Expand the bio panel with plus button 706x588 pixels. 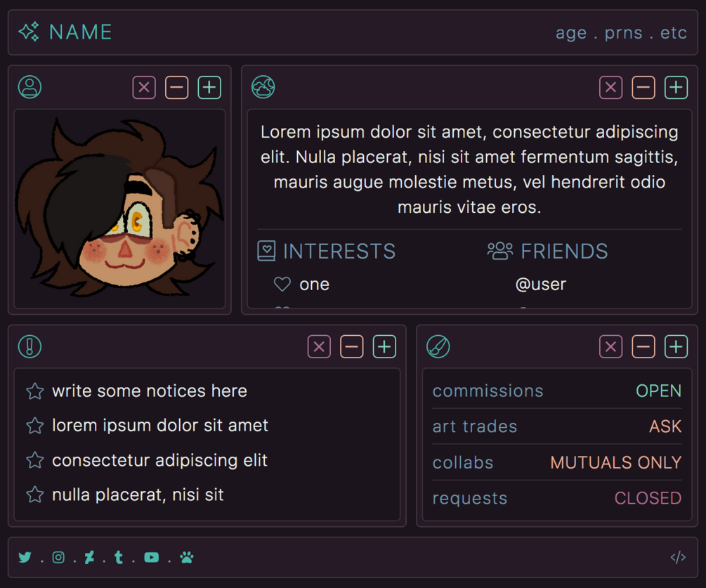coord(676,87)
